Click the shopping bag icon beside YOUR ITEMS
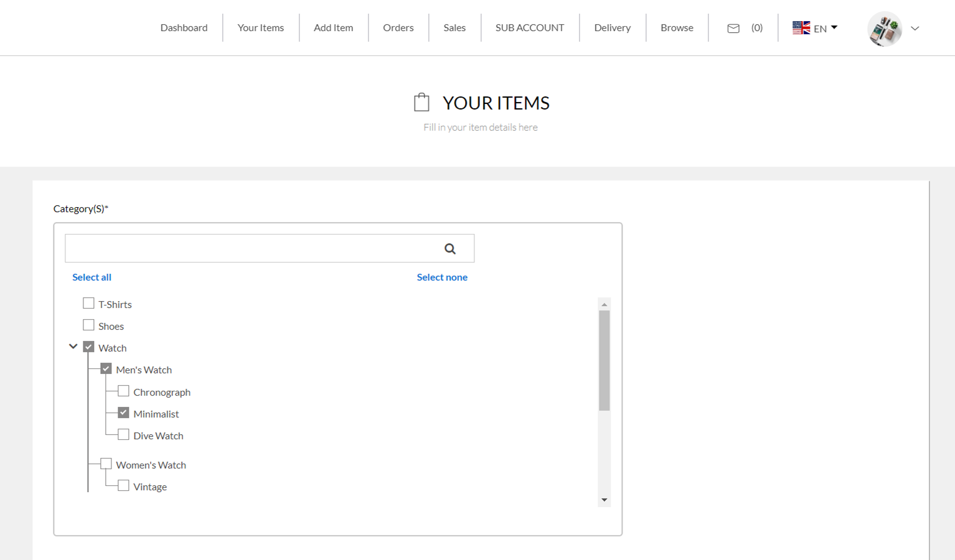The image size is (955, 560). coord(421,102)
